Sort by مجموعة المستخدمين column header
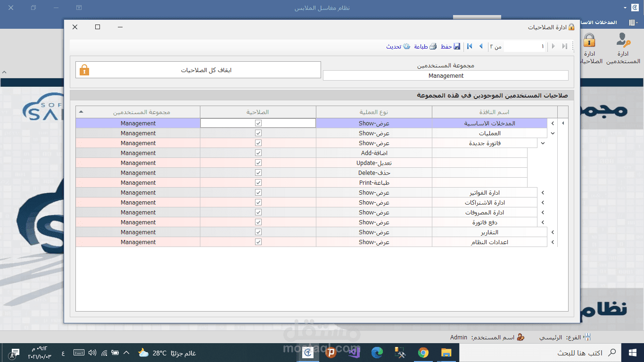 [x=138, y=112]
